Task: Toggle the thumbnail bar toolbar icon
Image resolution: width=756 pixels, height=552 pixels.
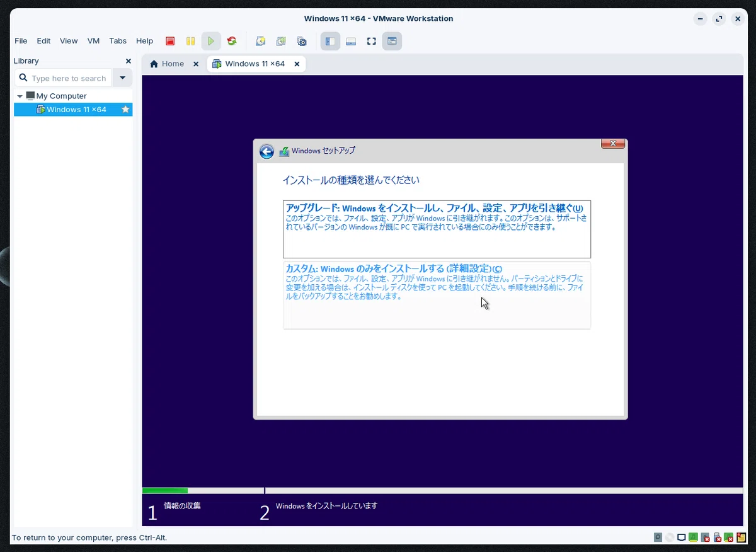Action: (351, 41)
